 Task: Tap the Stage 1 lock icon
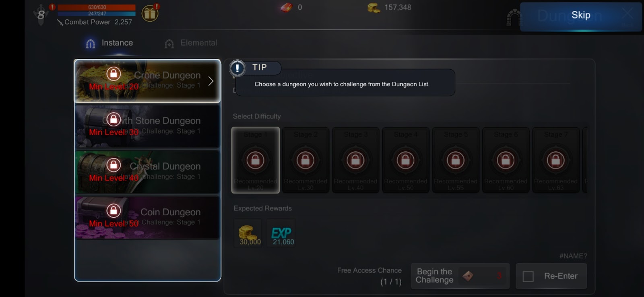[x=255, y=160]
